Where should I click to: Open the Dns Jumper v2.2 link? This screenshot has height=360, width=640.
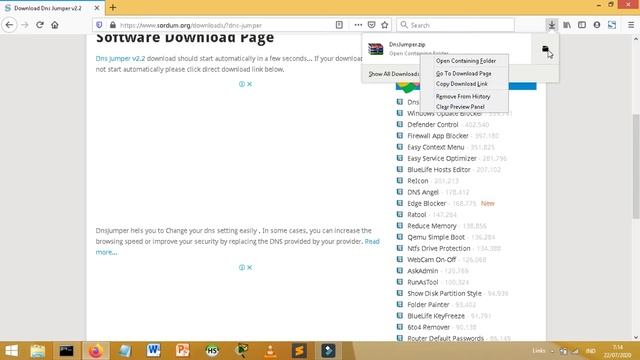[x=120, y=58]
